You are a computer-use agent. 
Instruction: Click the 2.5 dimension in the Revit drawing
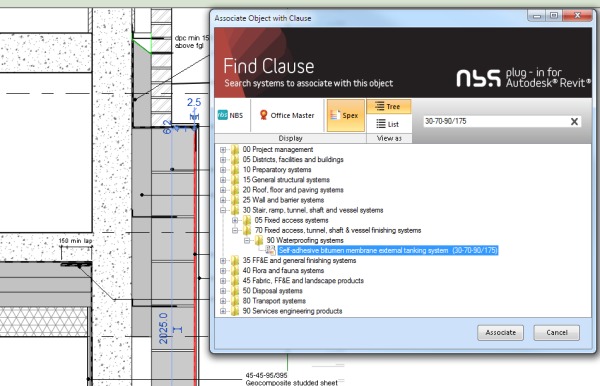pyautogui.click(x=194, y=103)
